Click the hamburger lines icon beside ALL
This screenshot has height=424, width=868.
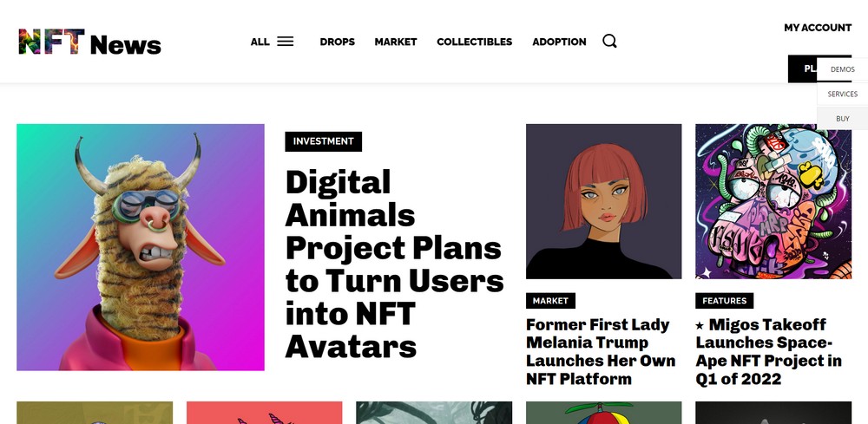click(x=285, y=41)
